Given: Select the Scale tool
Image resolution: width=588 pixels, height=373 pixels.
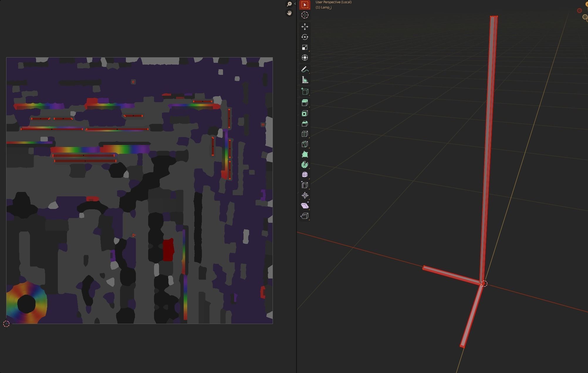Looking at the screenshot, I should click(305, 47).
